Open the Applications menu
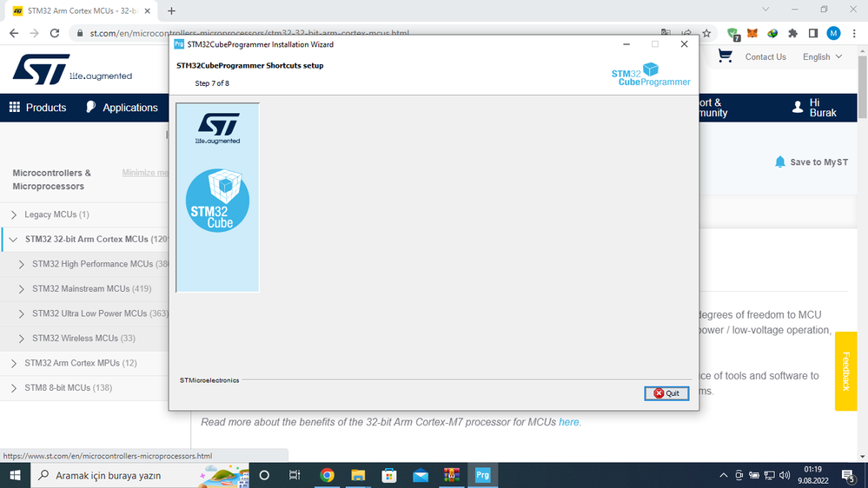Screen dimensions: 868x488 point(122,108)
